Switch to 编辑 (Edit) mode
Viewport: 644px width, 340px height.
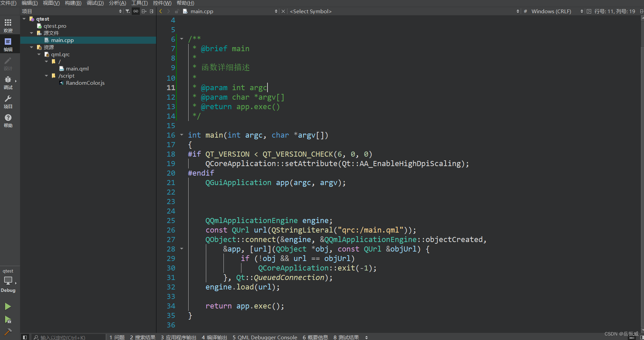point(8,44)
